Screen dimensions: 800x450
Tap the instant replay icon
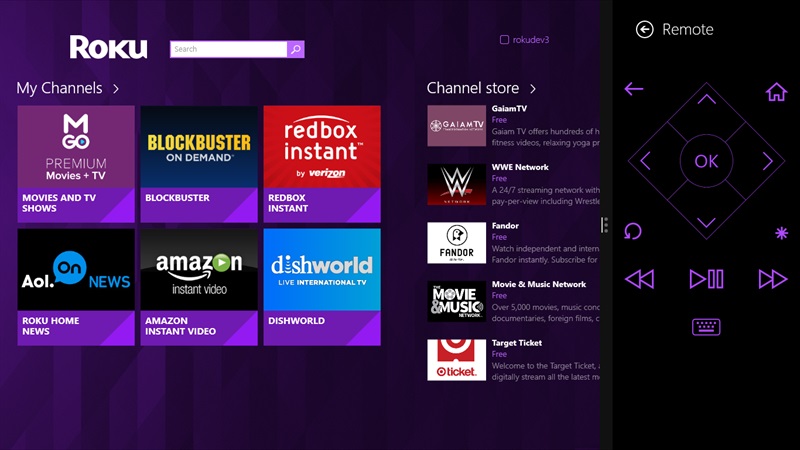point(633,231)
